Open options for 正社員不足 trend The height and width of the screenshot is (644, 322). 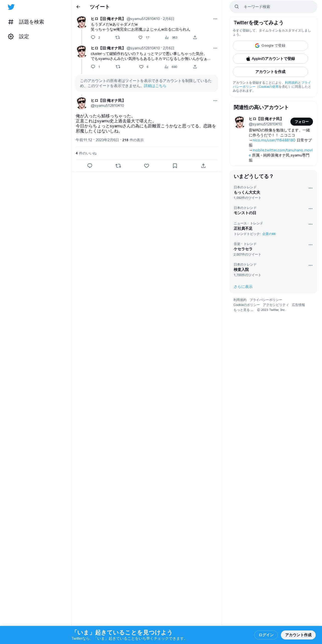(310, 224)
